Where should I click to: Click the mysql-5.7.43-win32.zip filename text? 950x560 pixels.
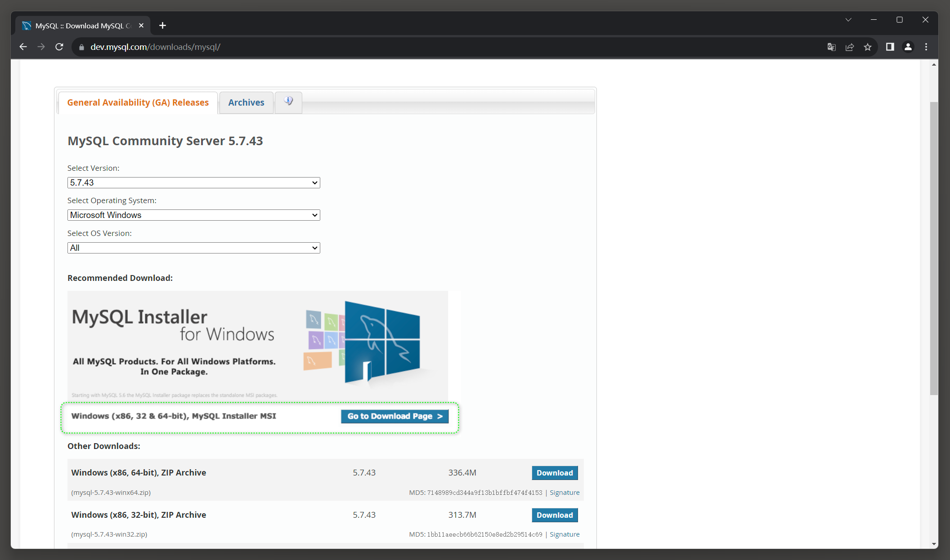[x=109, y=534]
